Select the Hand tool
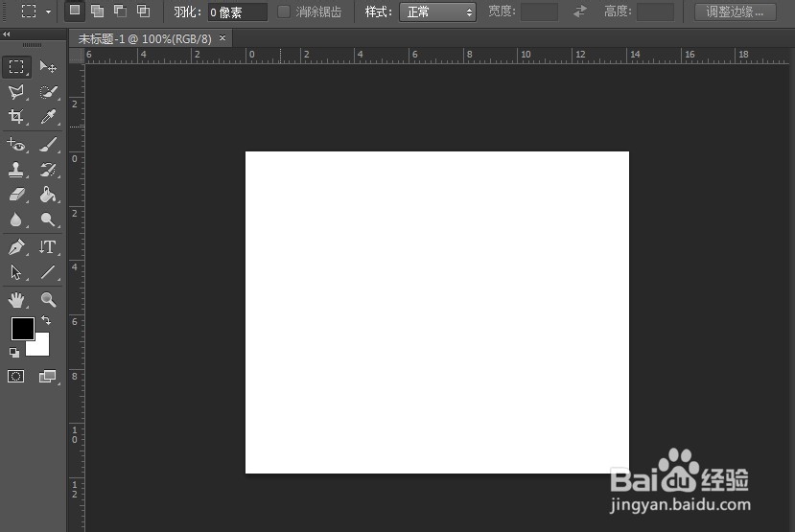 point(16,300)
